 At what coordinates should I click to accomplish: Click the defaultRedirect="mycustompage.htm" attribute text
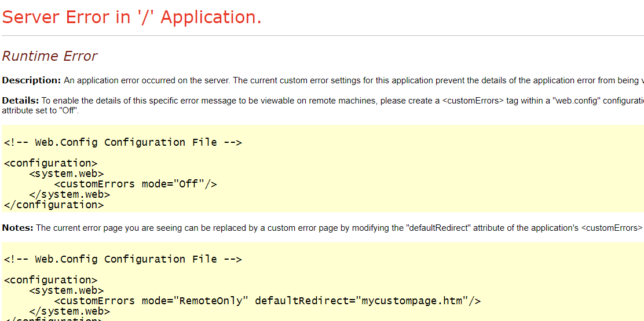click(362, 301)
